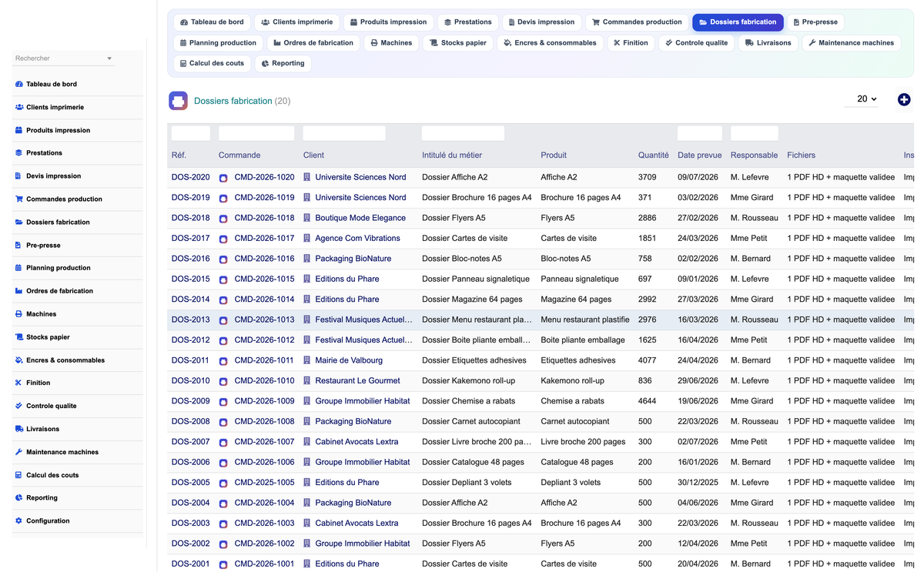Click the Responsable column filter field
924x572 pixels.
click(x=755, y=133)
